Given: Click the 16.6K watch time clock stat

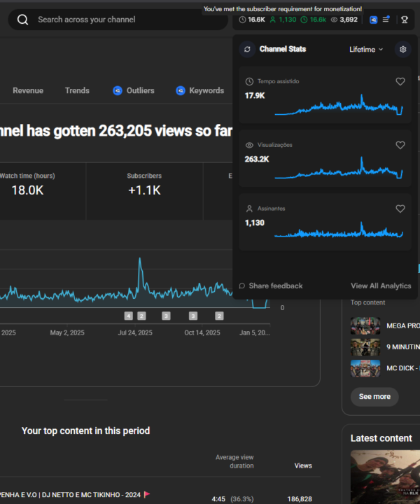Looking at the screenshot, I should pyautogui.click(x=252, y=20).
